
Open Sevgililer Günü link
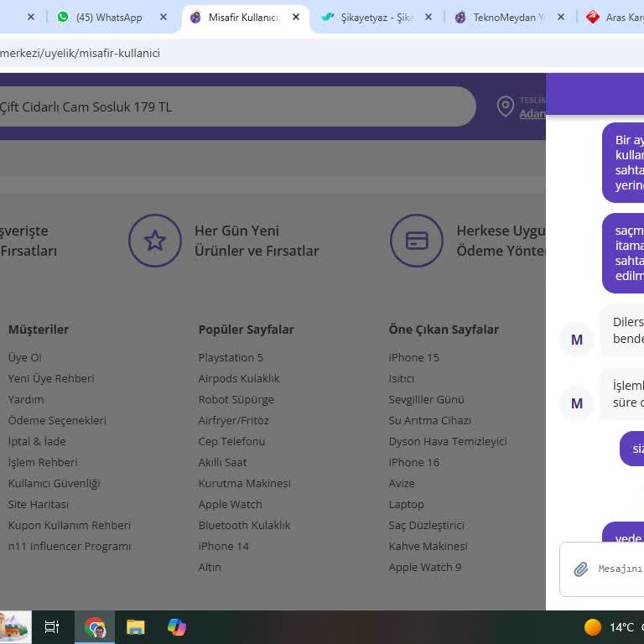pyautogui.click(x=426, y=400)
